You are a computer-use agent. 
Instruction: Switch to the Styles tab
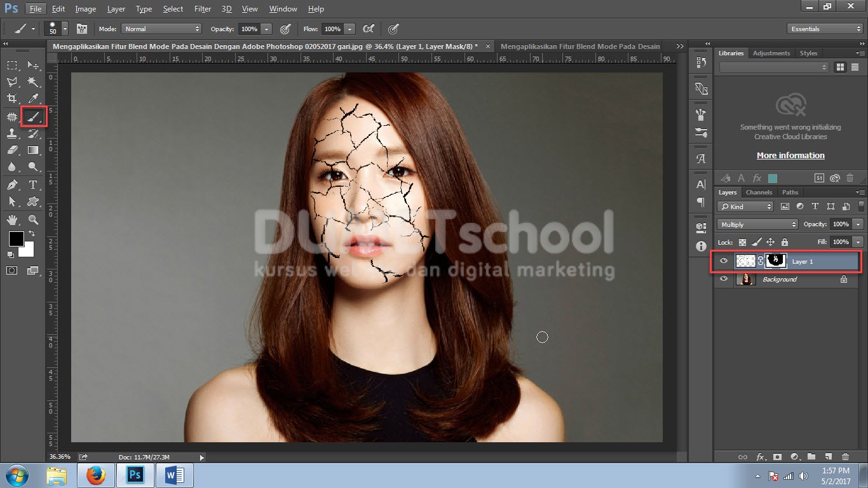[x=808, y=53]
